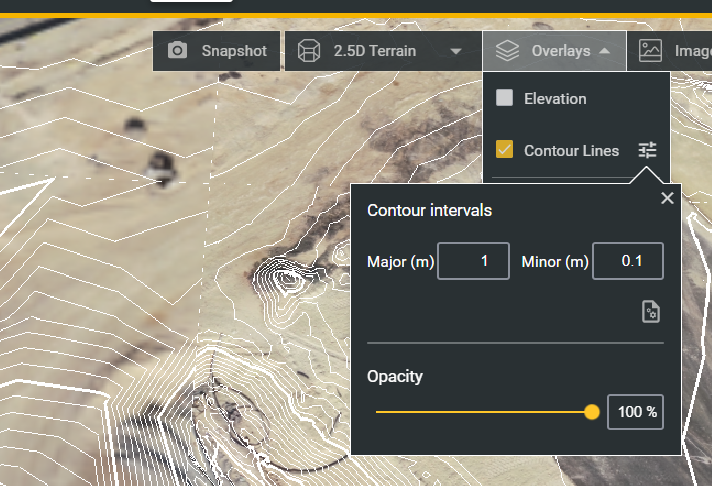This screenshot has width=712, height=486.
Task: Open the Imagery toolbar button
Action: [x=669, y=51]
